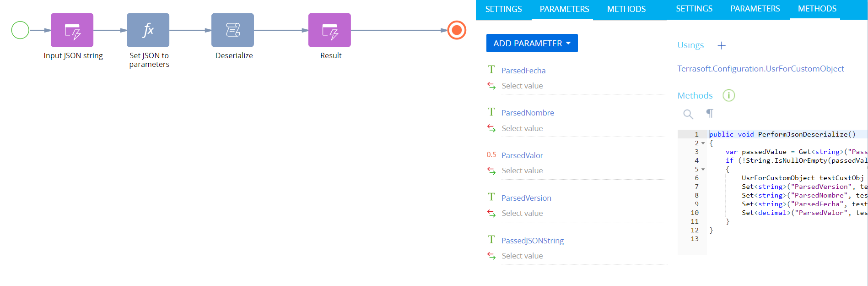
Task: Collapse the code fold arrow on line 5
Action: pos(703,169)
